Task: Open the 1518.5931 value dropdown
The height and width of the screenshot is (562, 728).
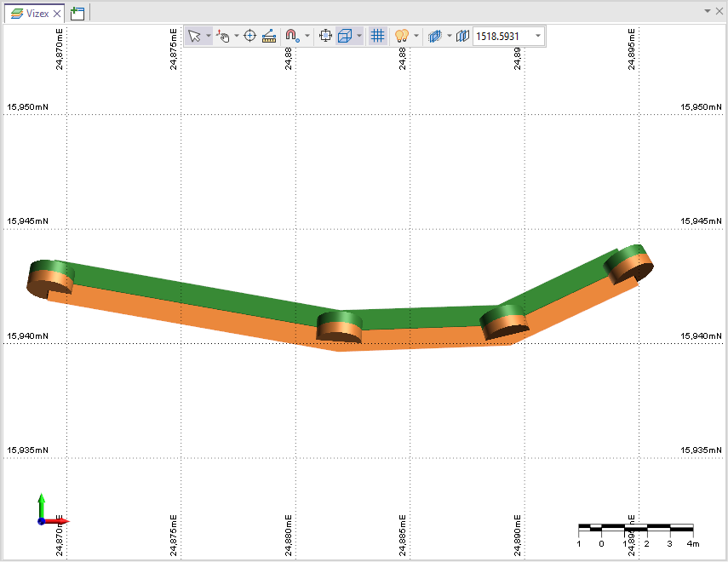Action: click(538, 36)
